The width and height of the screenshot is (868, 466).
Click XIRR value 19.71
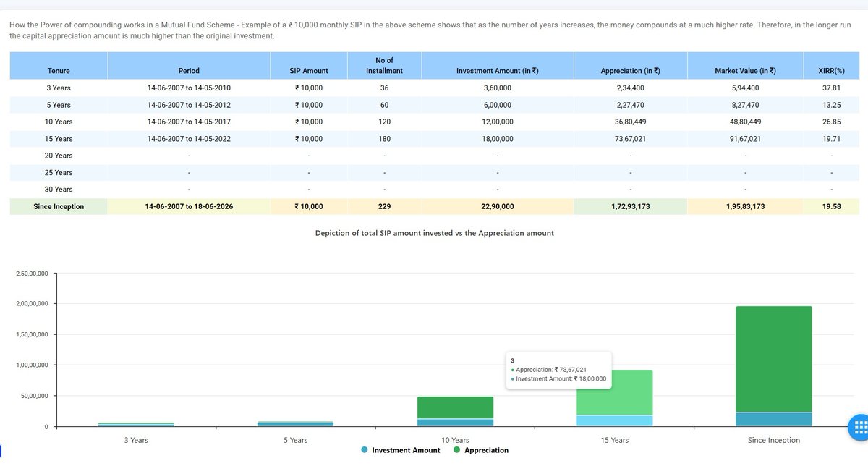(x=831, y=138)
